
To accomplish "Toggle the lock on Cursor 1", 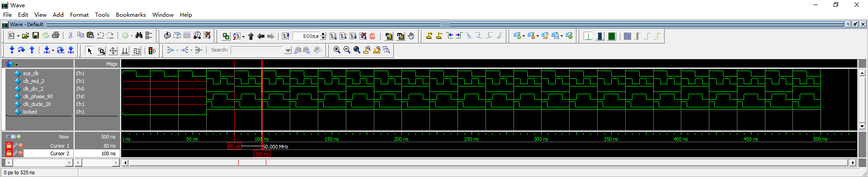I will point(9,146).
